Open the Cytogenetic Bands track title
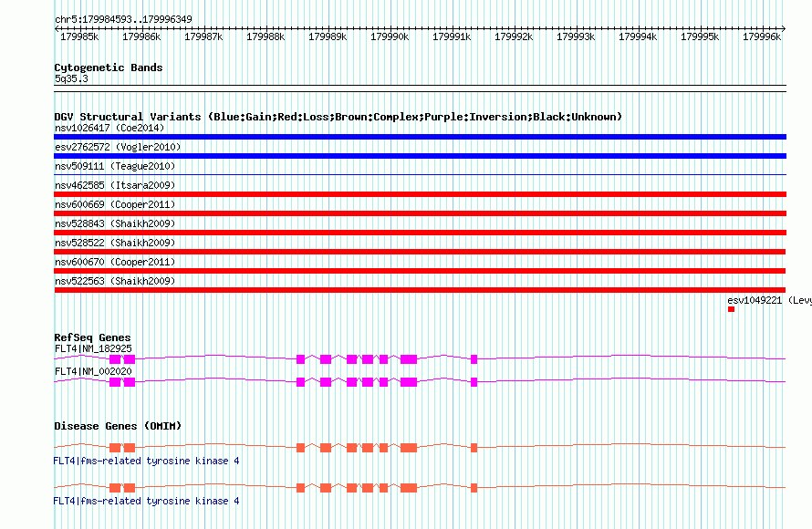The width and height of the screenshot is (812, 529). pos(109,67)
